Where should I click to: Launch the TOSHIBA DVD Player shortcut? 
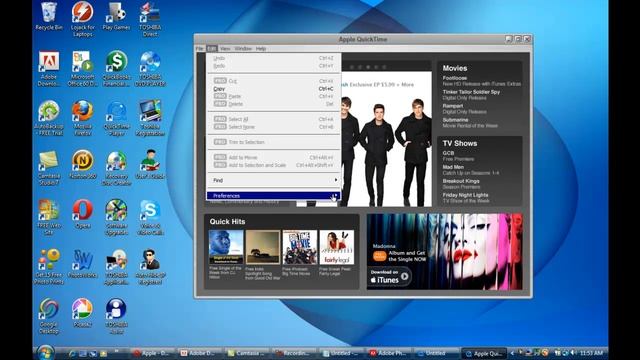[x=150, y=69]
